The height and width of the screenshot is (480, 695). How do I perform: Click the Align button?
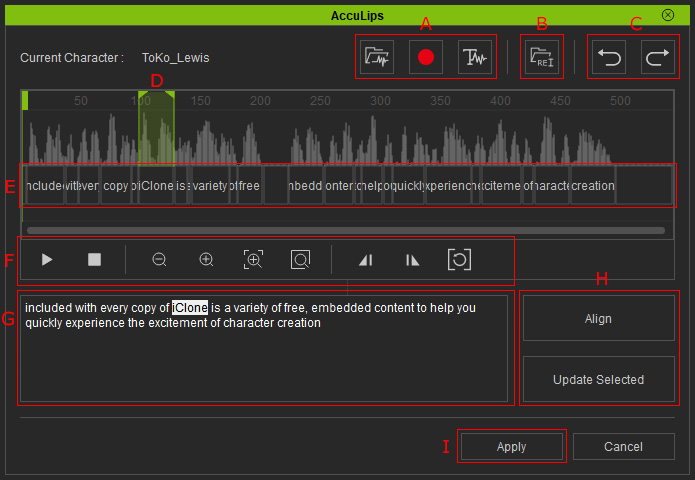coord(598,318)
